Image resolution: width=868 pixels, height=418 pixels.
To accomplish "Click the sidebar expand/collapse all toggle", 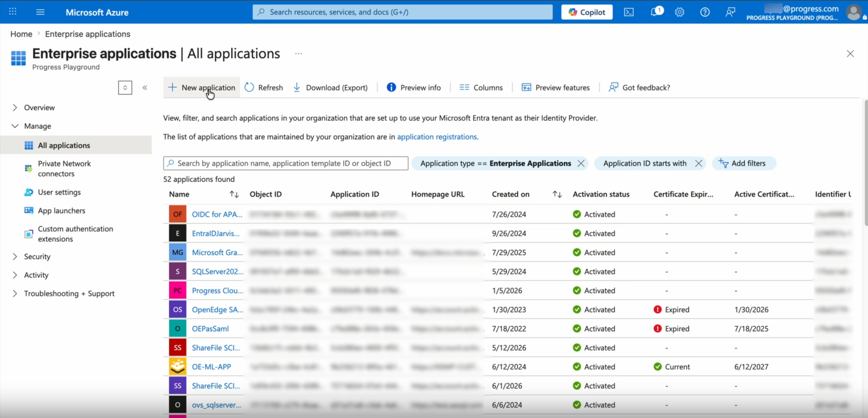I will pyautogui.click(x=125, y=88).
